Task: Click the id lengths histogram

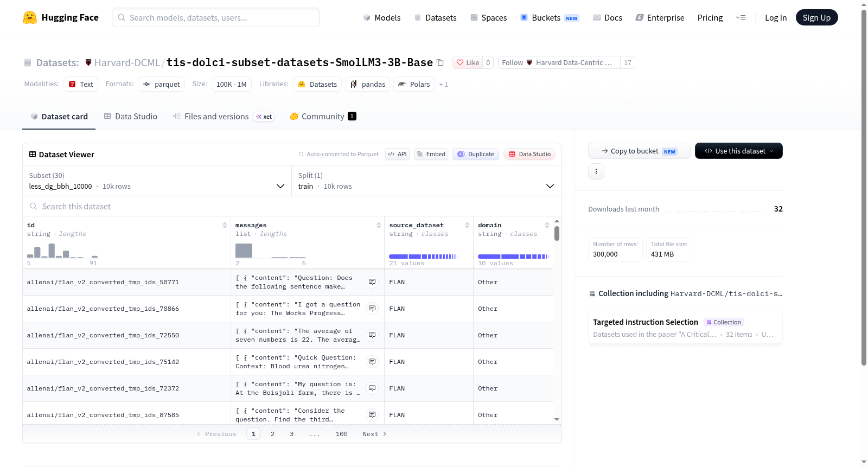Action: (62, 251)
